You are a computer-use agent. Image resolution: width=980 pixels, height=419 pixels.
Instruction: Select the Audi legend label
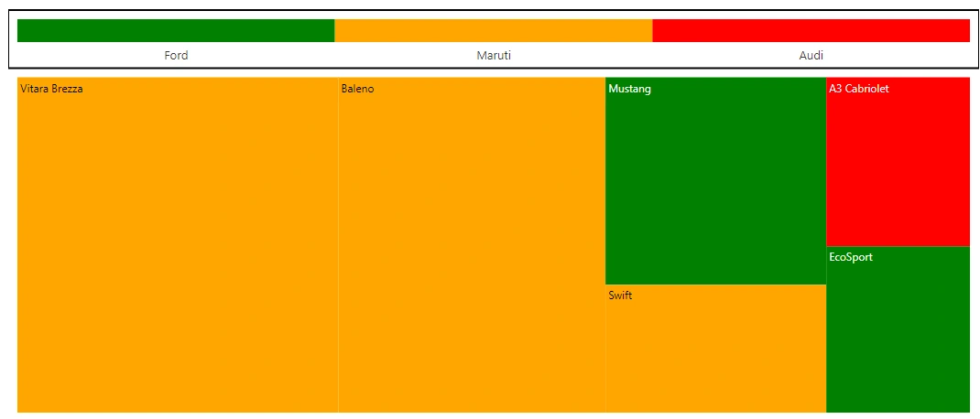pos(811,55)
